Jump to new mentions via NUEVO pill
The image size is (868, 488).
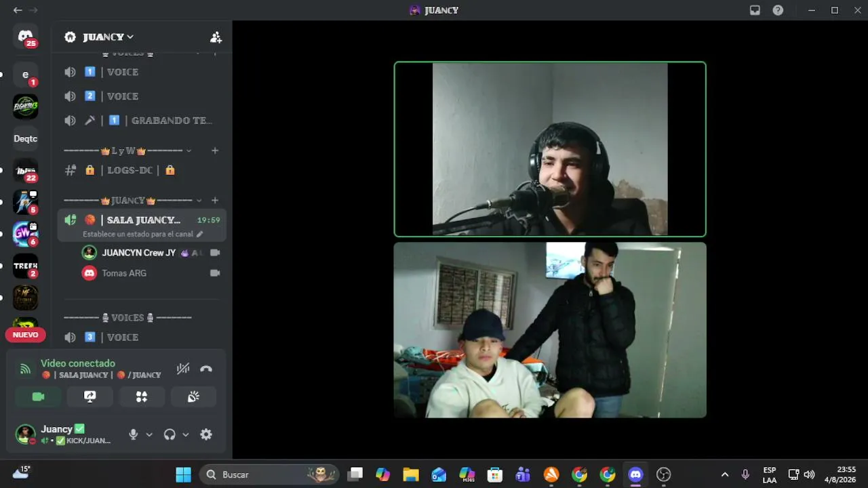pos(26,335)
